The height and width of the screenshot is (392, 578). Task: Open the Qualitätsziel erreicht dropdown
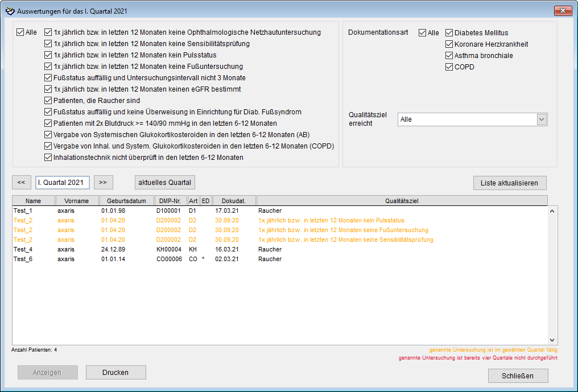tap(542, 119)
